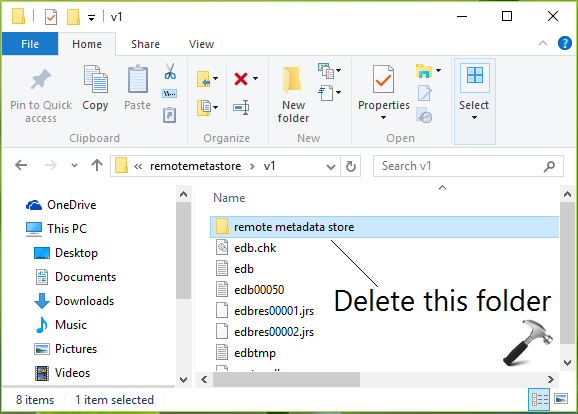Click the horizontal scrollbar in file list
This screenshot has width=578, height=414.
click(286, 379)
